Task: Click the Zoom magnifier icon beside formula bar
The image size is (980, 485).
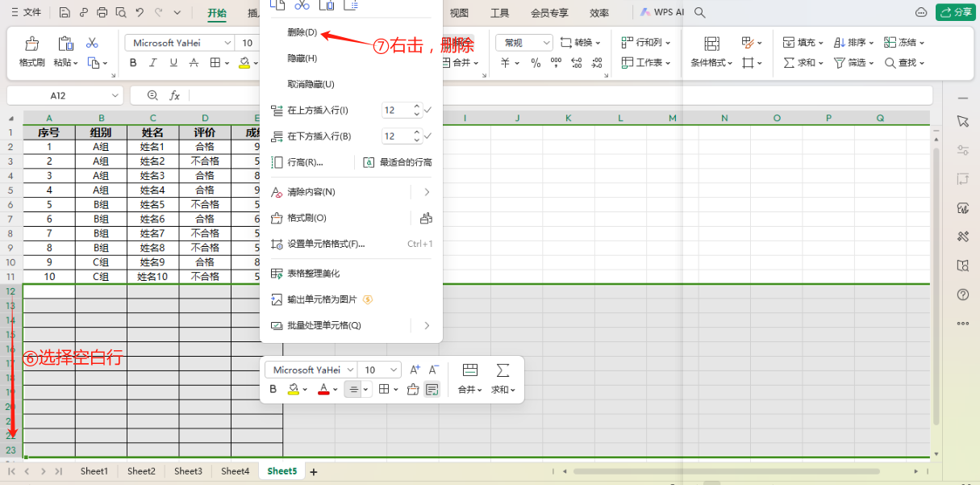Action: pyautogui.click(x=152, y=95)
